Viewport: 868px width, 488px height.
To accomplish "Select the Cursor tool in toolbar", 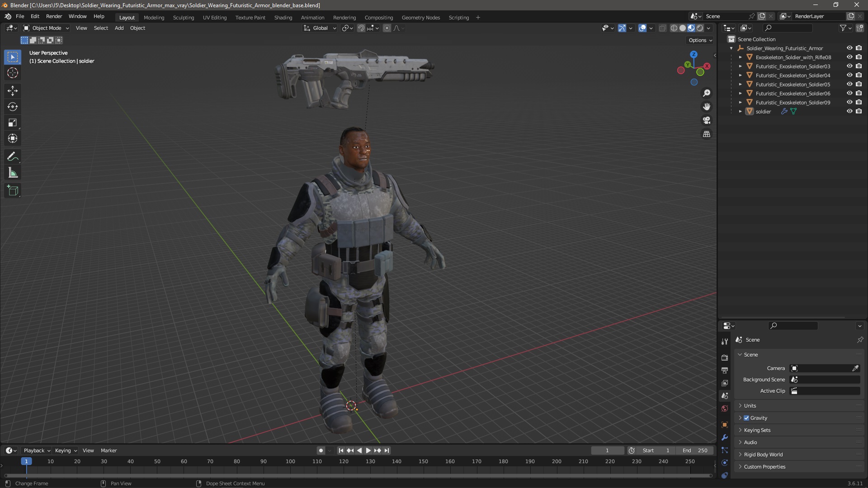I will [13, 73].
